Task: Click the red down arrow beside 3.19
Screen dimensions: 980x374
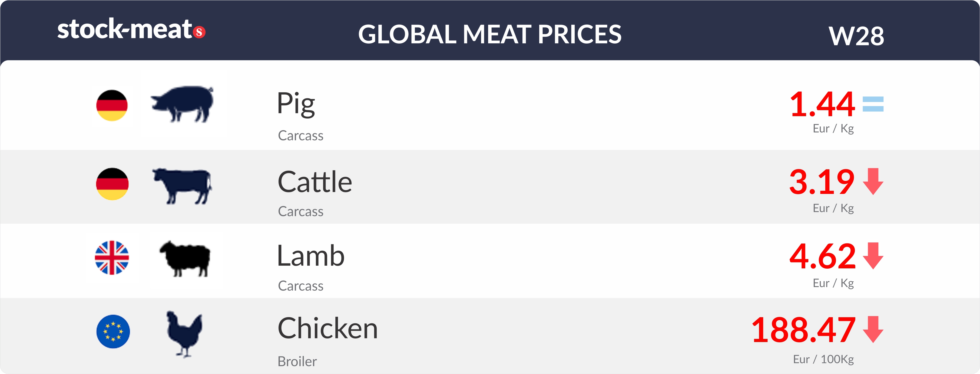Action: (x=873, y=181)
